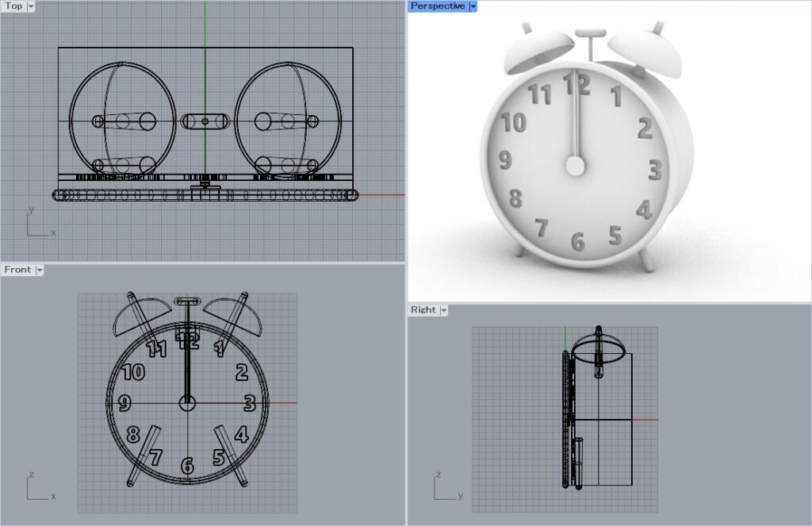The image size is (812, 526).
Task: Pick the number 10 in the Front viewport
Action: pos(134,371)
